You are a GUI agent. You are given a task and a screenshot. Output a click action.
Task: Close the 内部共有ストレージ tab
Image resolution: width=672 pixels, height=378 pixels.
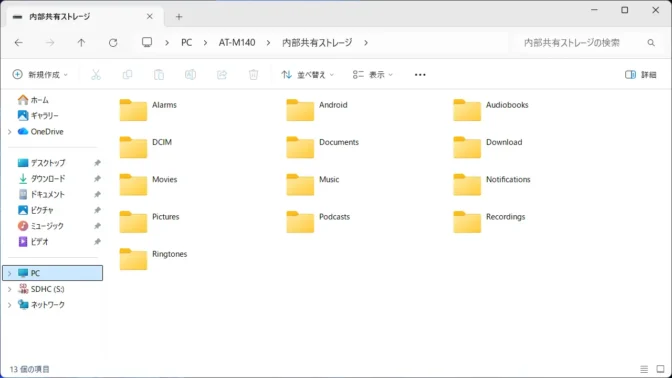point(150,16)
